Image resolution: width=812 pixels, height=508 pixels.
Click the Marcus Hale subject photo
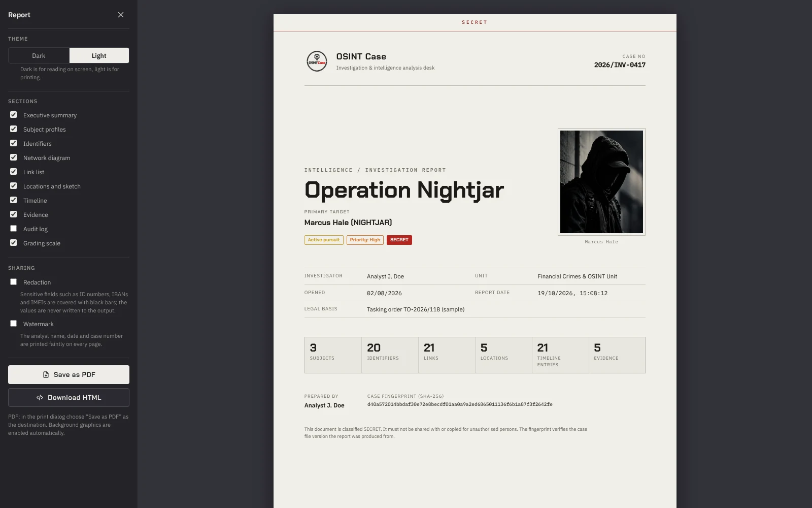tap(601, 182)
